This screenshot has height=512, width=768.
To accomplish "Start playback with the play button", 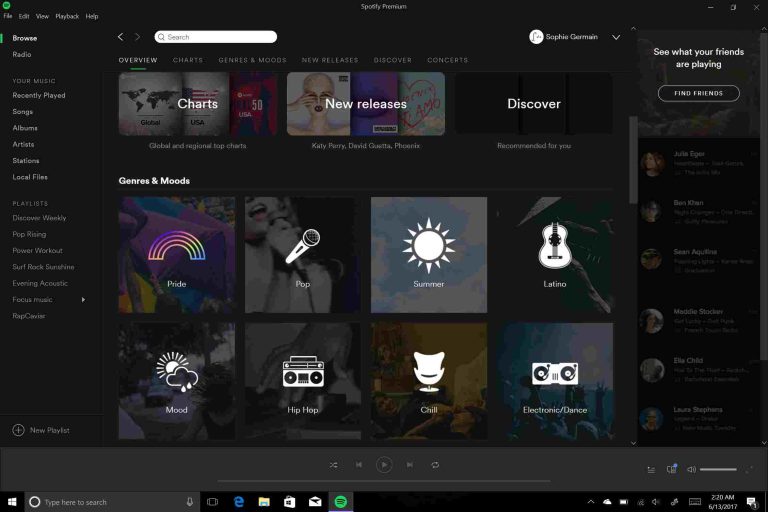I will pyautogui.click(x=384, y=464).
